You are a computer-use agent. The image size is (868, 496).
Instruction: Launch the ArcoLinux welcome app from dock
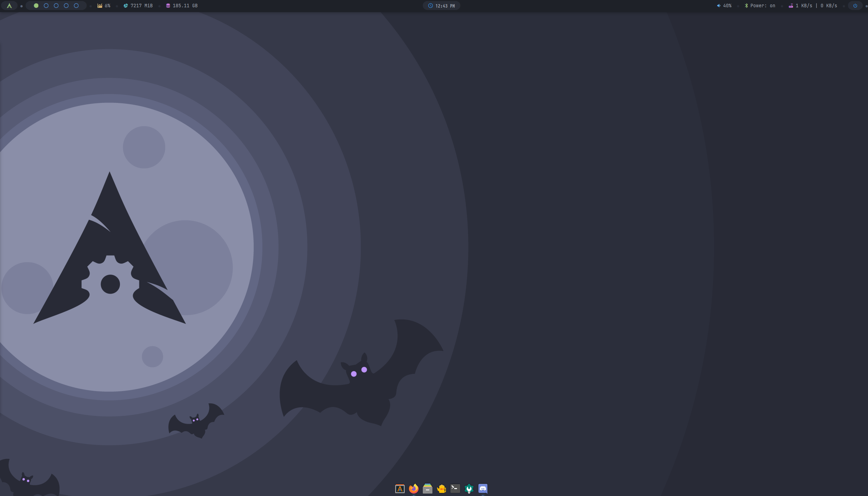pyautogui.click(x=400, y=489)
